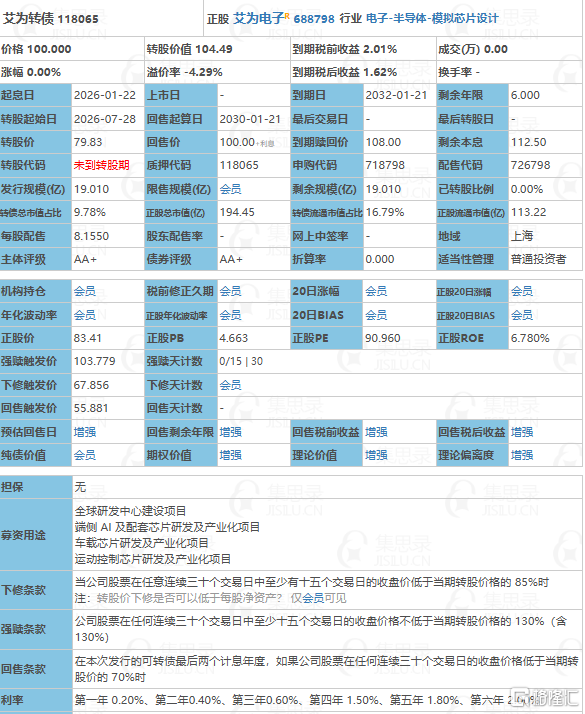Open 增强 link for 回售税前收益
The width and height of the screenshot is (585, 714).
click(376, 432)
